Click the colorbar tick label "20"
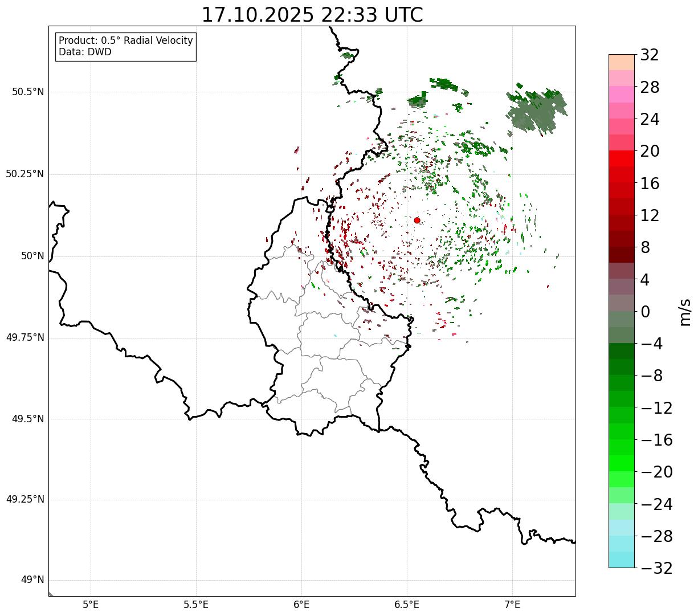 650,152
